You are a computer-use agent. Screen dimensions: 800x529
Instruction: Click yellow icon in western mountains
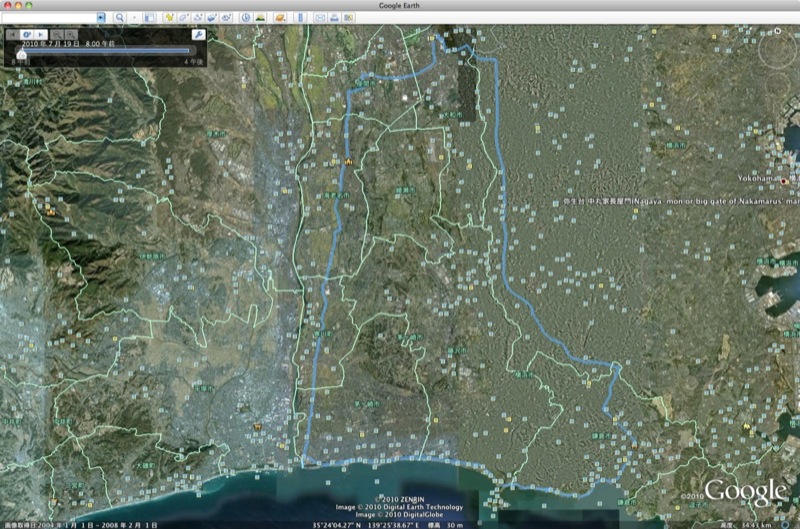click(50, 211)
